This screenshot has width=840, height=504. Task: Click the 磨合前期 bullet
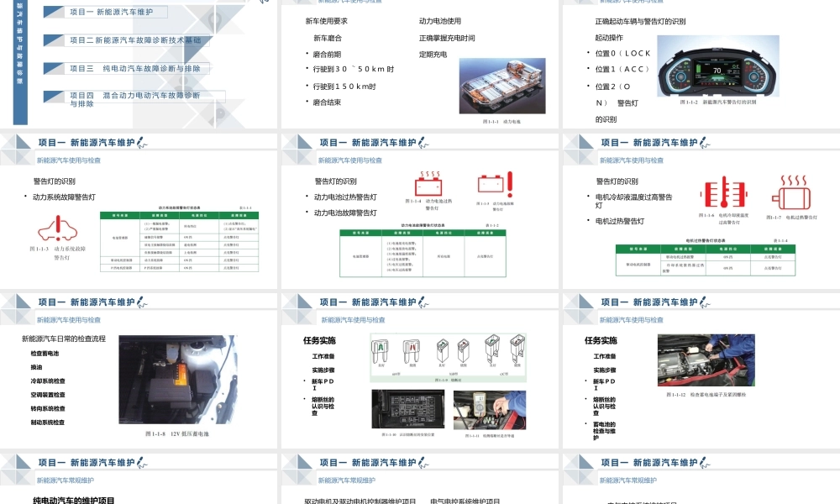click(327, 54)
